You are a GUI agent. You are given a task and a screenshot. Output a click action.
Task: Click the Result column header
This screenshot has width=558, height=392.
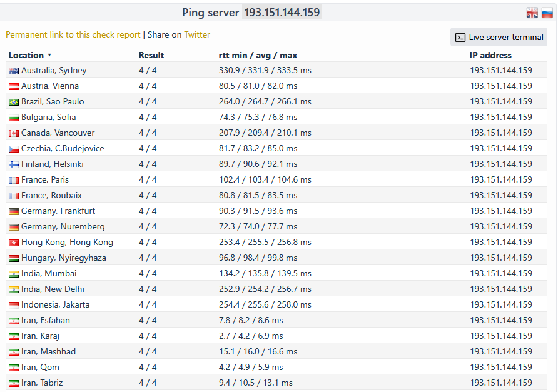tap(151, 55)
